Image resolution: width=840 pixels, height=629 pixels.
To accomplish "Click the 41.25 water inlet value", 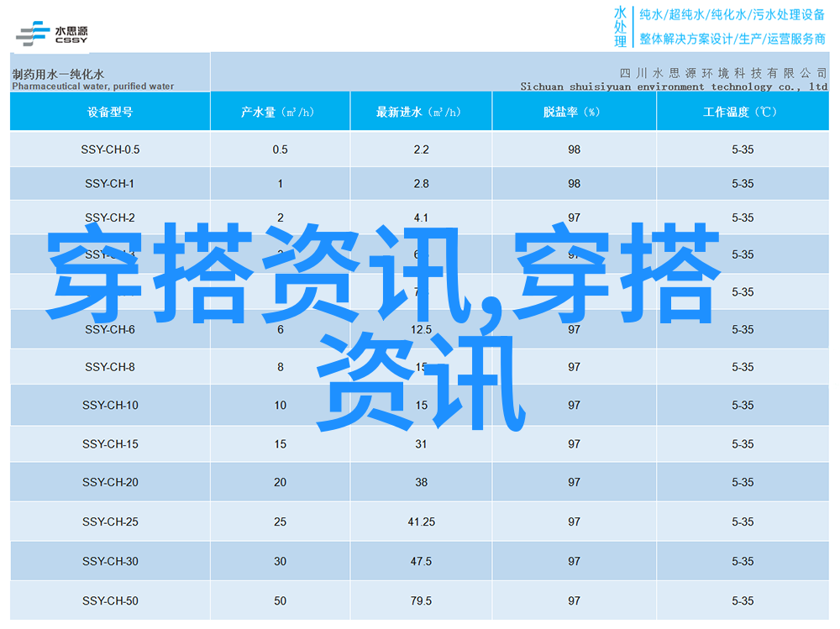I will [421, 522].
